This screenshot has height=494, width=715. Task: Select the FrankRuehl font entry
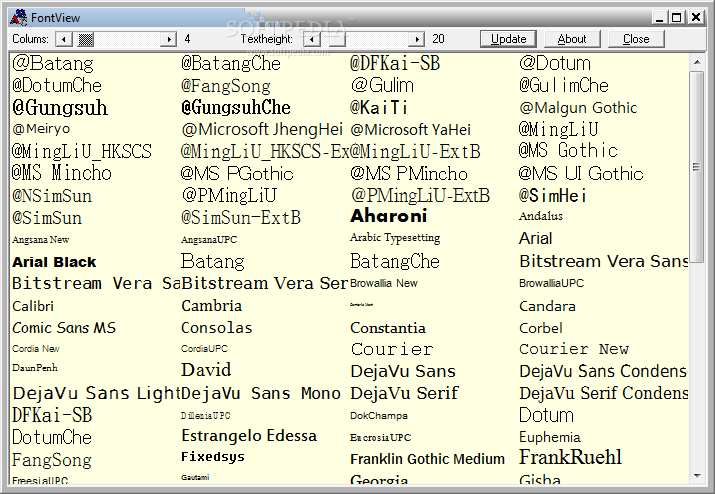(570, 457)
